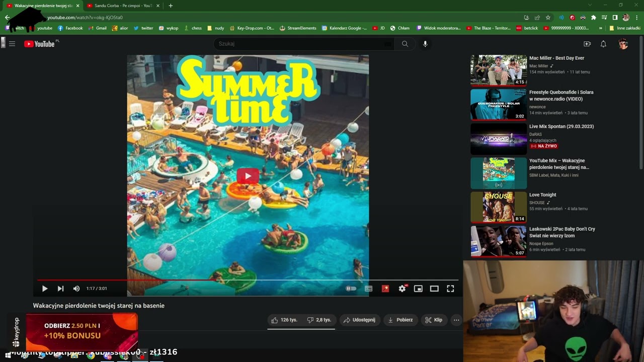Open the nudy bookmarks folder
The image size is (644, 362).
tap(216, 28)
